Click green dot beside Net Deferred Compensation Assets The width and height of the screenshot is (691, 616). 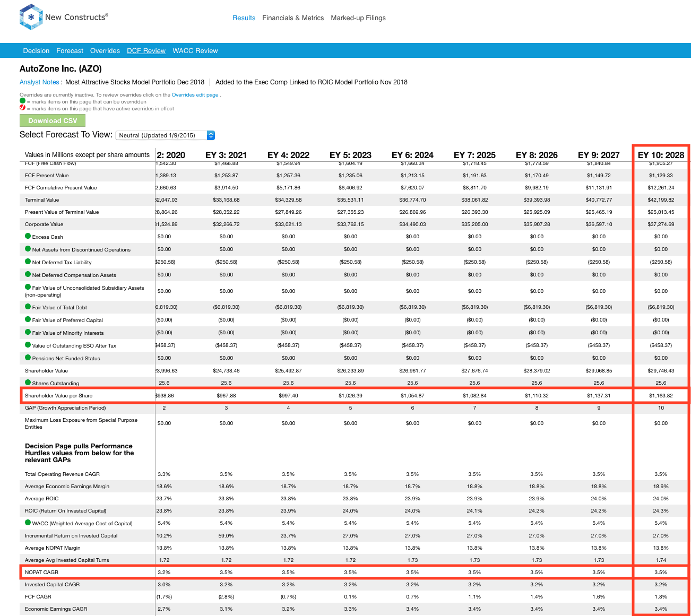click(28, 274)
